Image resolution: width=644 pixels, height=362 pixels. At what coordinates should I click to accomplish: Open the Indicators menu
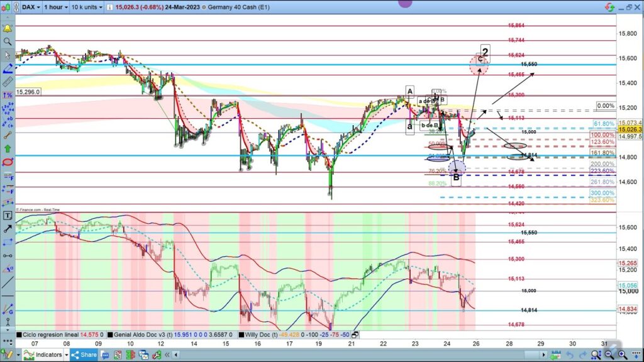pos(44,354)
